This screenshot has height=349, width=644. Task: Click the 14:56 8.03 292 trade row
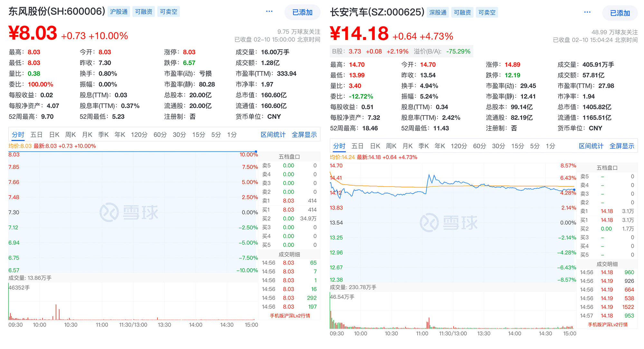(x=289, y=298)
